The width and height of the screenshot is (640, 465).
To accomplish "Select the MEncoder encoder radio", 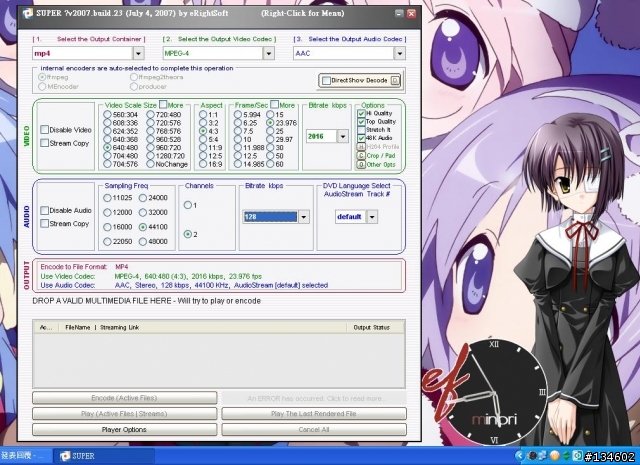I will (42, 87).
